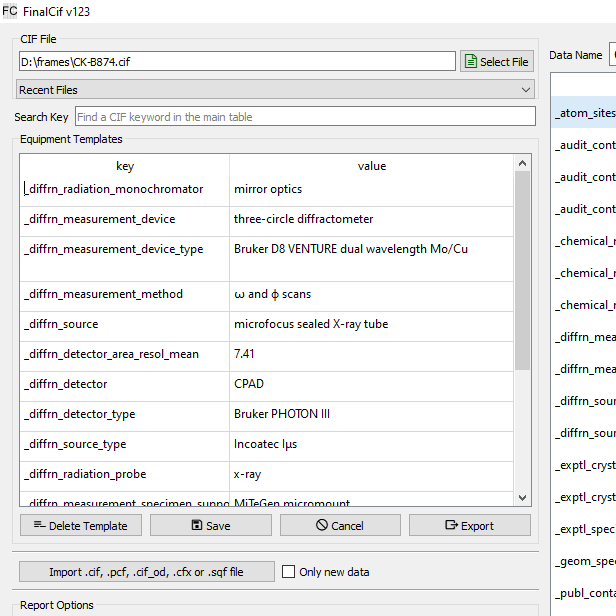The height and width of the screenshot is (616, 616).
Task: Export the equipment template
Action: [469, 525]
